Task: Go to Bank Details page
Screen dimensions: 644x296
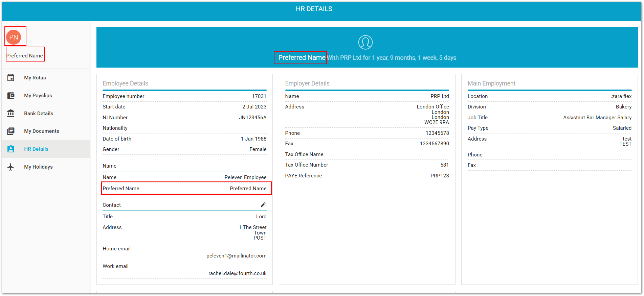Action: tap(39, 114)
